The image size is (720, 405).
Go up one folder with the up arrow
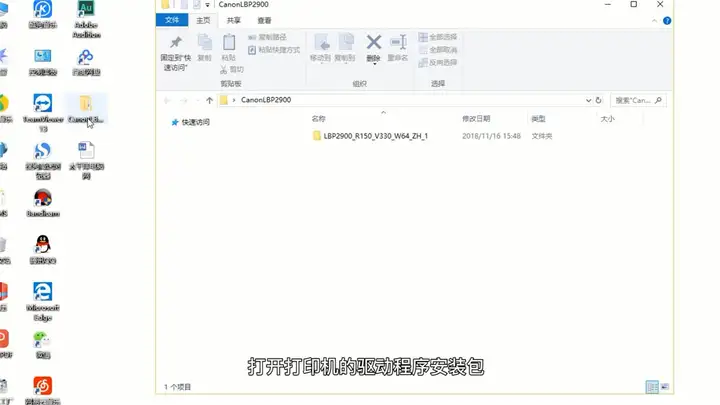point(209,100)
